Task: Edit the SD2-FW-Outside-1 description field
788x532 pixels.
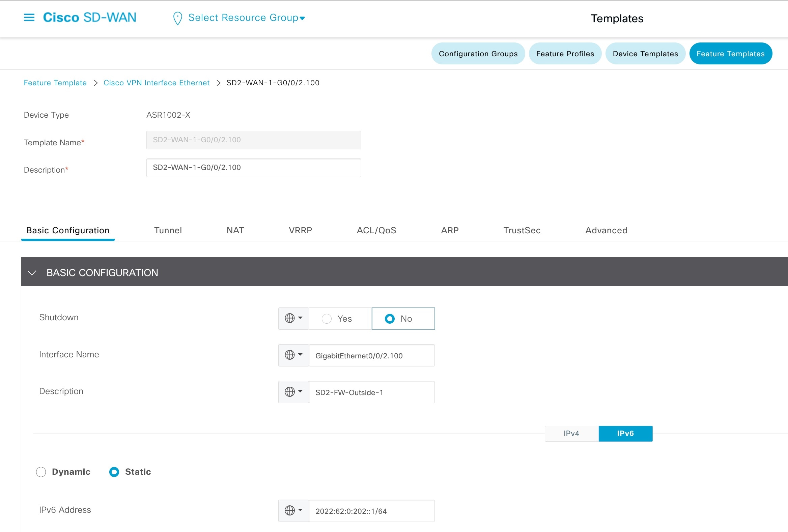Action: click(372, 392)
